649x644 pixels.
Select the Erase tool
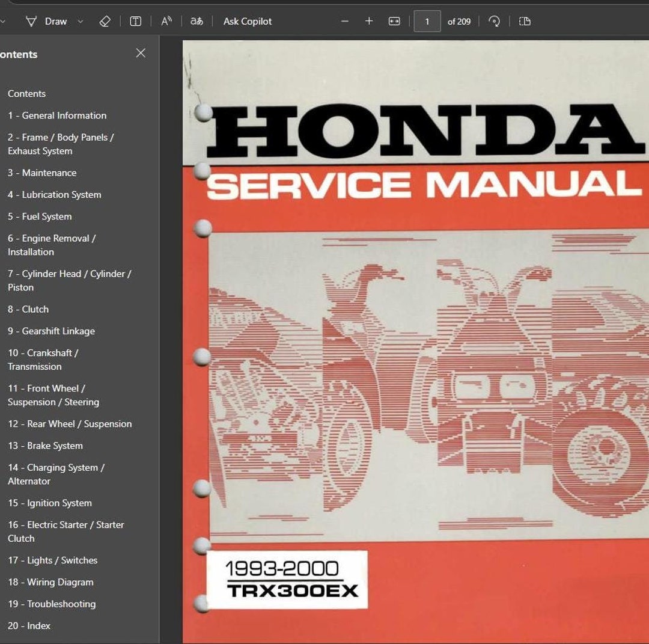coord(105,22)
